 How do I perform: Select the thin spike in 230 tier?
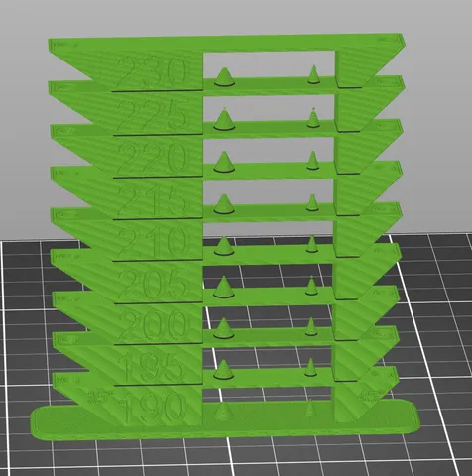point(313,74)
